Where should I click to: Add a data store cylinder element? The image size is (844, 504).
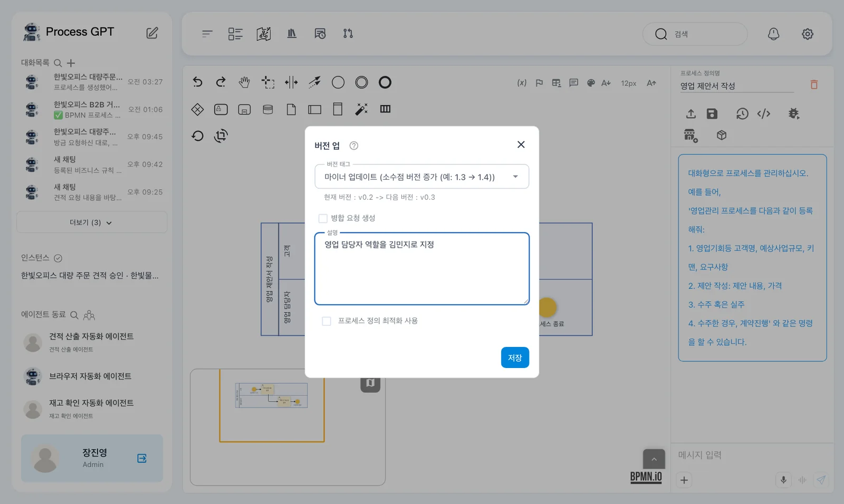pyautogui.click(x=268, y=109)
